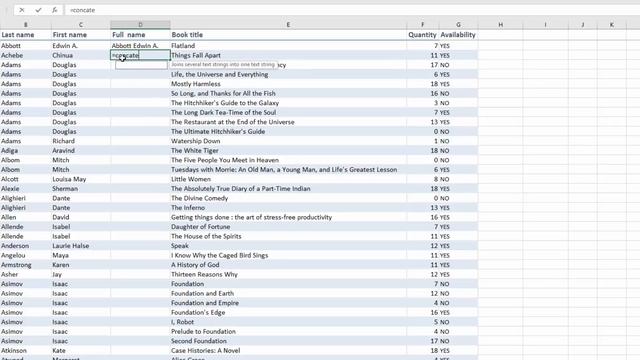The height and width of the screenshot is (360, 640).
Task: Select 'Foundation and Earth' cell
Action: coord(288,293)
